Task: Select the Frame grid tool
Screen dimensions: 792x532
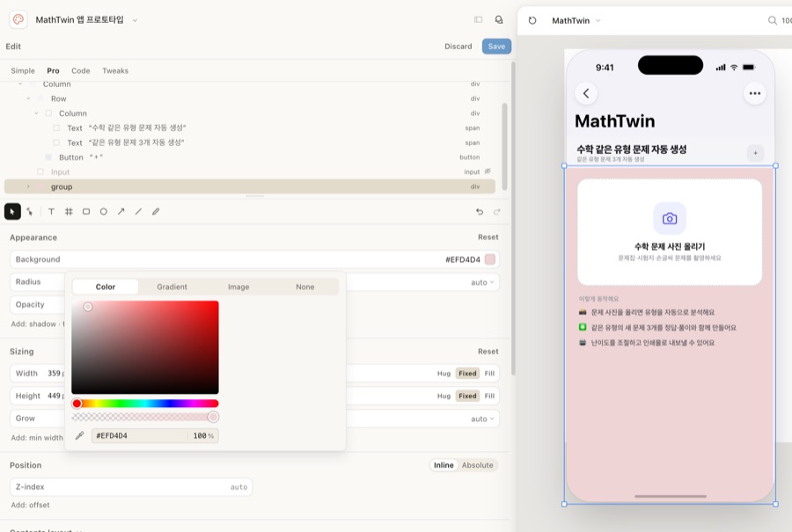Action: click(69, 212)
